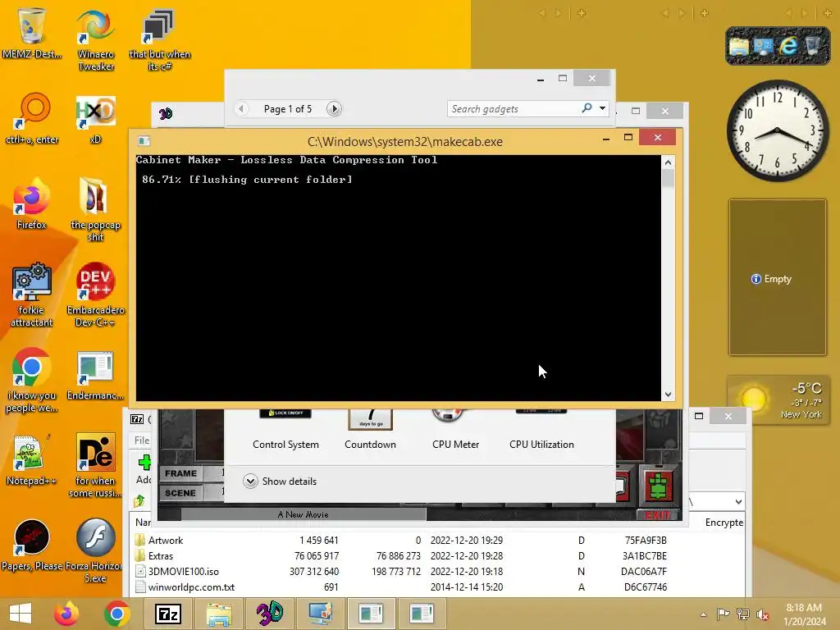Screen dimensions: 840x630
Task: Click the 3D Movie Maker title bar icon
Action: 166,113
